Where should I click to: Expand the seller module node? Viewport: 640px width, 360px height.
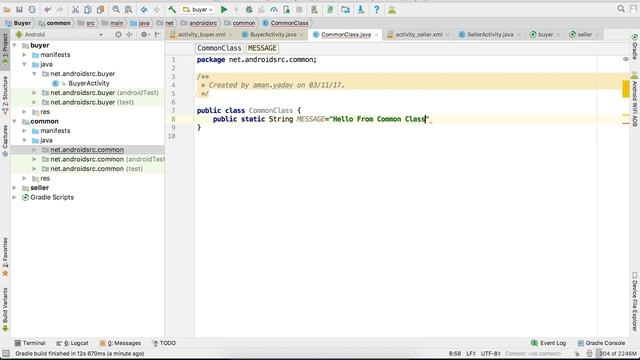tap(15, 188)
